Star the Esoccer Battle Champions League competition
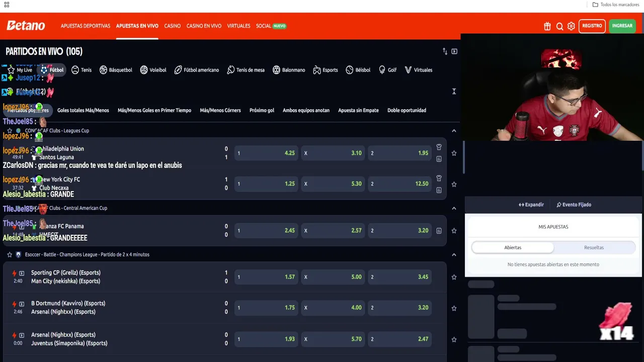 (10, 255)
